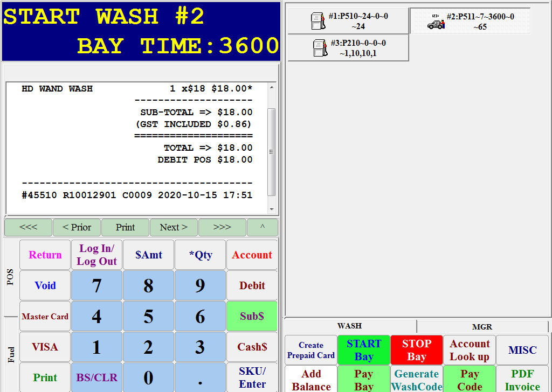Viewport: 552px width, 392px height.
Task: Open Account Look up
Action: (x=469, y=350)
